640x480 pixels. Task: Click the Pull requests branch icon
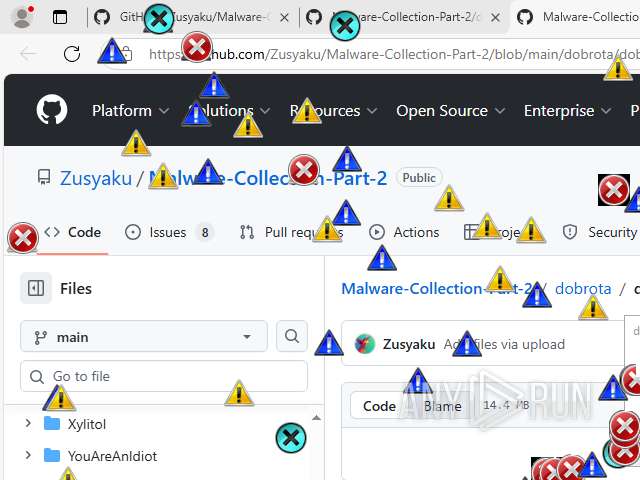point(247,232)
